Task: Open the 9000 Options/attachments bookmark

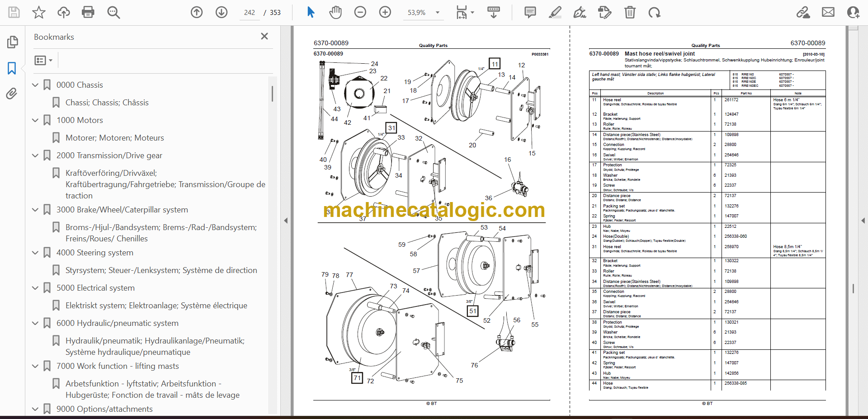Action: pos(104,409)
